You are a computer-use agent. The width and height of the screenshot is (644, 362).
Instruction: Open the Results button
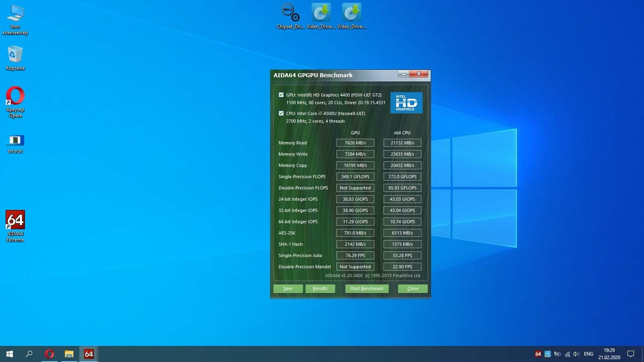(x=320, y=288)
